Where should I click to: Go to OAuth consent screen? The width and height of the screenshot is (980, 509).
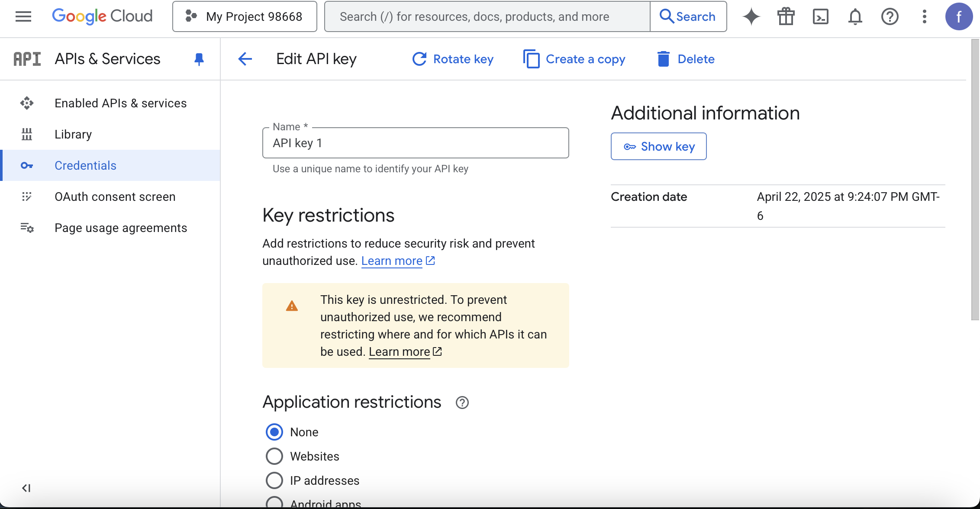(x=115, y=197)
